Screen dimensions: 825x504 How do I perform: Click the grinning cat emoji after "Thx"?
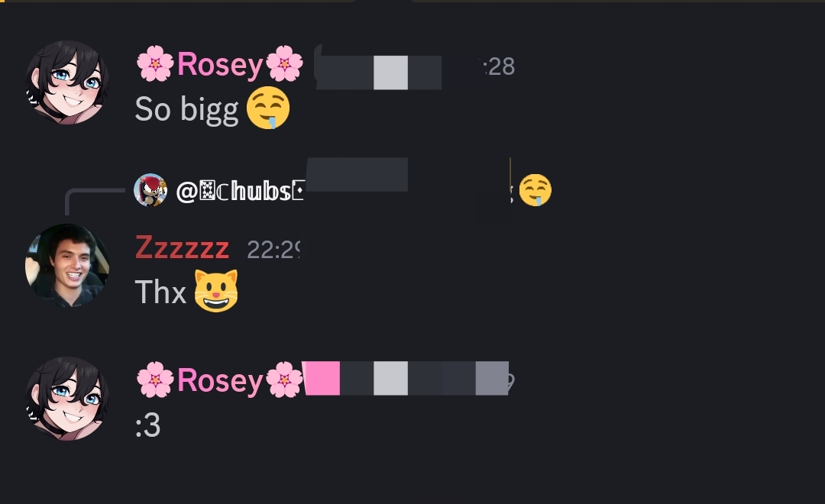[x=216, y=291]
